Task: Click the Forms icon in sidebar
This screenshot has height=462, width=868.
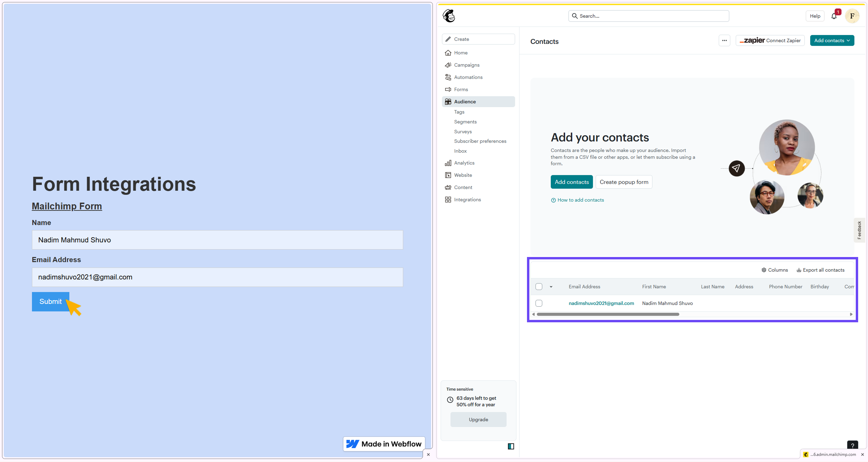Action: coord(448,89)
